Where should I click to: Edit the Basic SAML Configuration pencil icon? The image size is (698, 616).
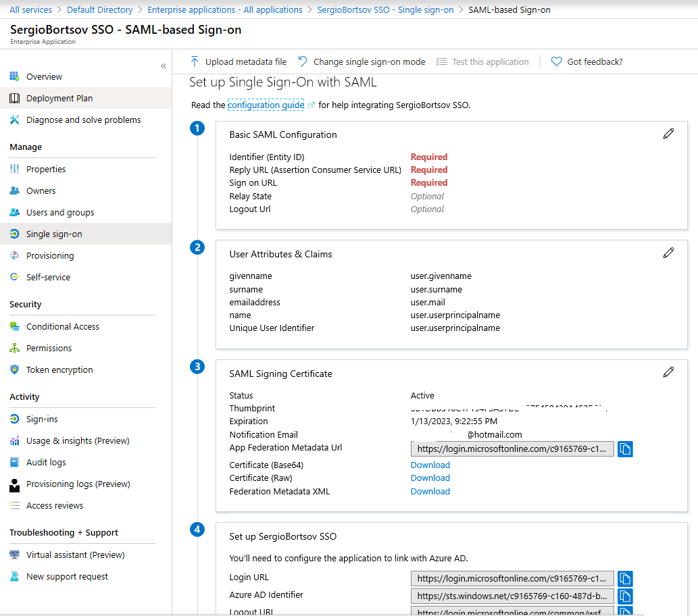(668, 134)
